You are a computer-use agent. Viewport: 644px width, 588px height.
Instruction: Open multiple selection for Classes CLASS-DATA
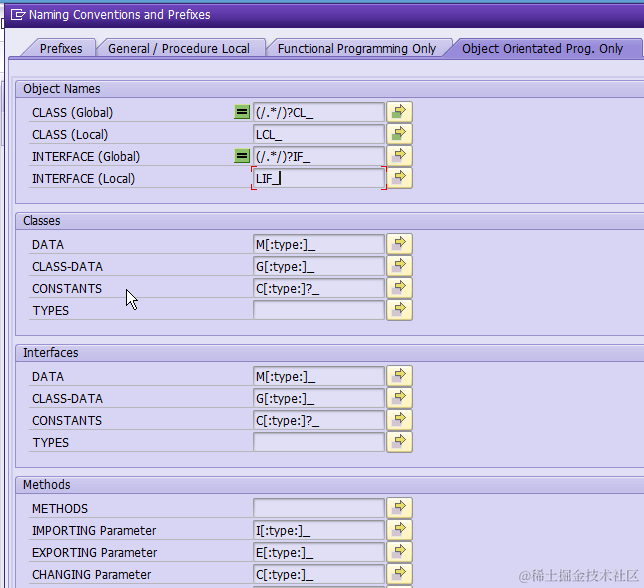pos(399,266)
